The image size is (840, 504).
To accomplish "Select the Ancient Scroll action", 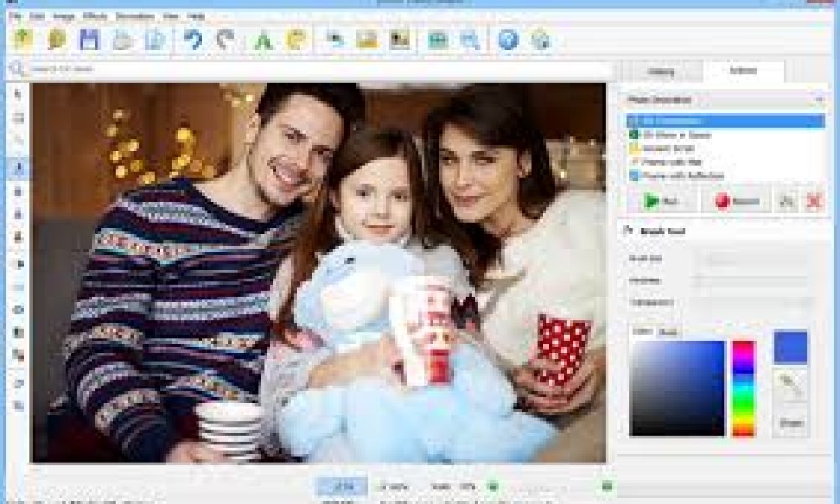I will (x=726, y=149).
